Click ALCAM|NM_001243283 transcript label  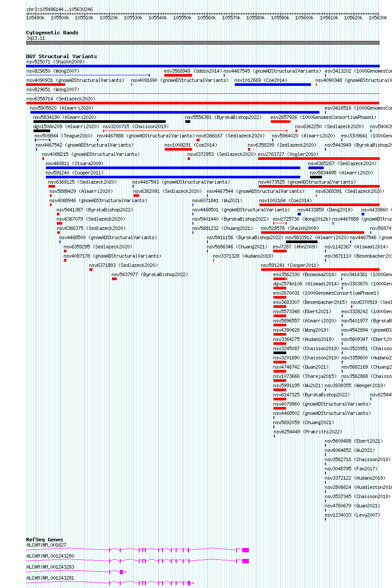coord(50,567)
